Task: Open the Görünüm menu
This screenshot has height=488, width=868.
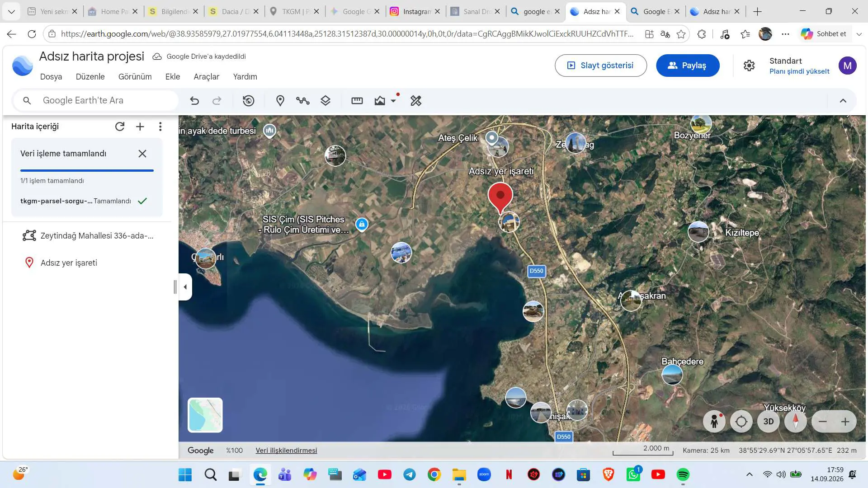Action: click(x=135, y=77)
